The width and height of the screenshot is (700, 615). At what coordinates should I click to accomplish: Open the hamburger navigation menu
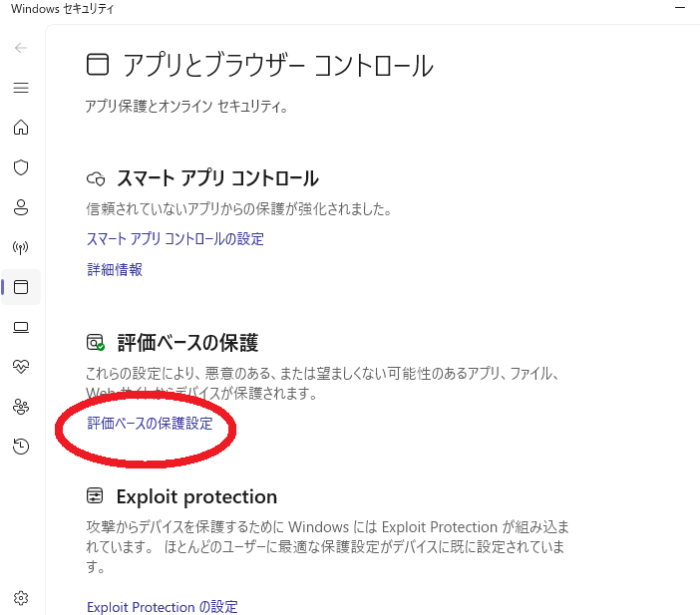coord(21,88)
